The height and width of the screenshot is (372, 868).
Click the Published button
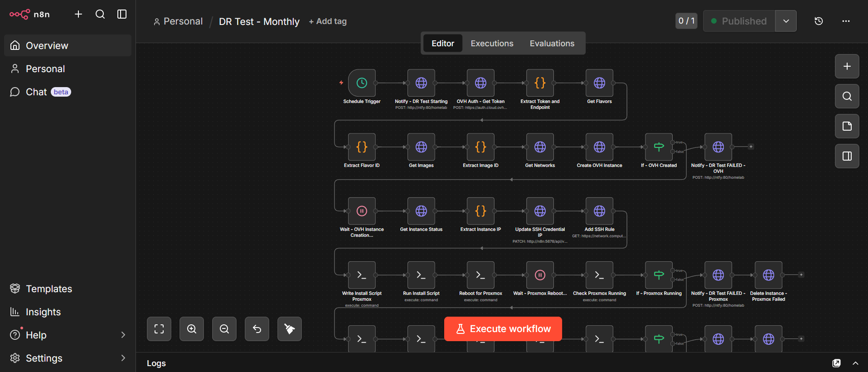[739, 21]
